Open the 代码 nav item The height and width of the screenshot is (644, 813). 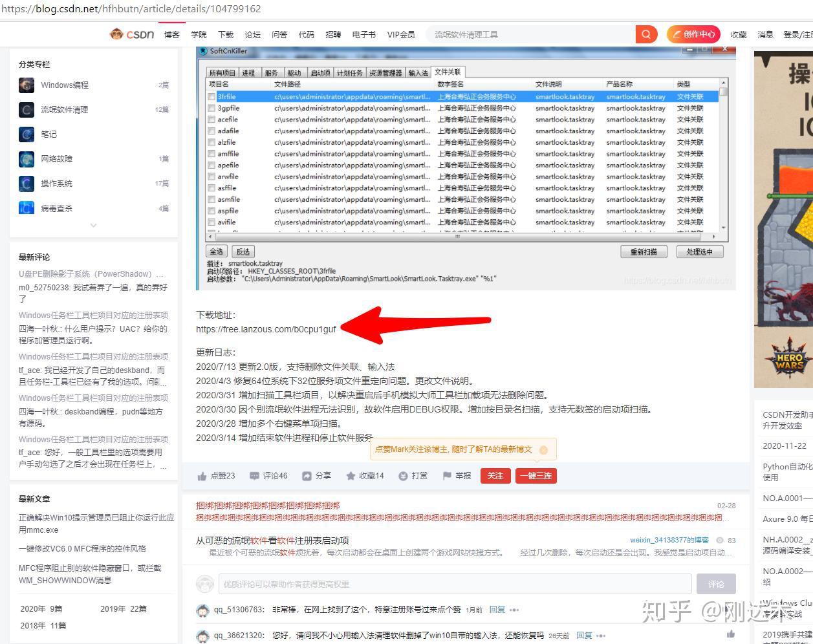pos(307,34)
